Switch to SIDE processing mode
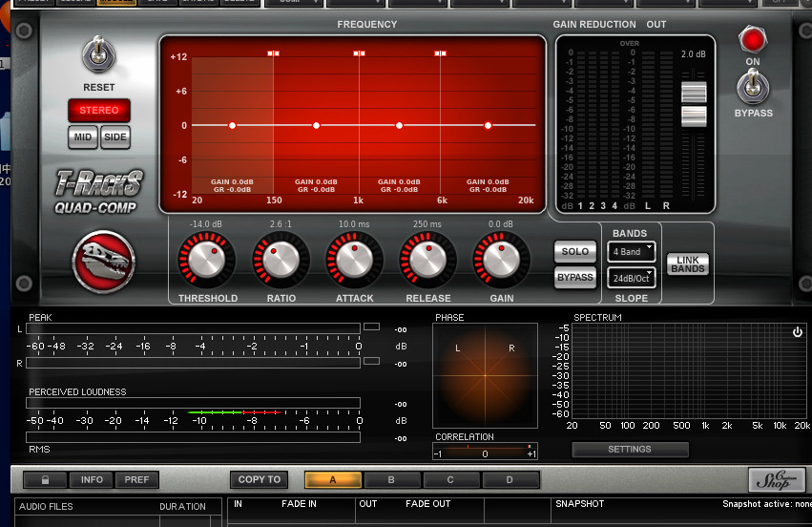Image resolution: width=812 pixels, height=527 pixels. pos(115,137)
